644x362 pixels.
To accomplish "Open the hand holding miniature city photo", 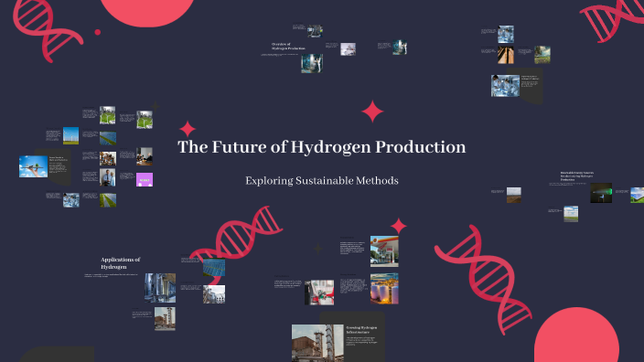I will pyautogui.click(x=33, y=166).
